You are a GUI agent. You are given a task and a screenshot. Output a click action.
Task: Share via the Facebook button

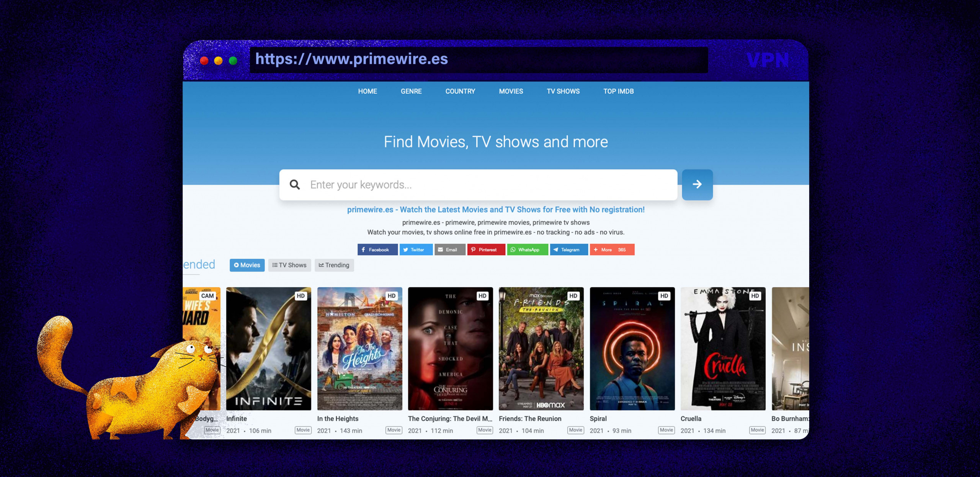pos(377,249)
